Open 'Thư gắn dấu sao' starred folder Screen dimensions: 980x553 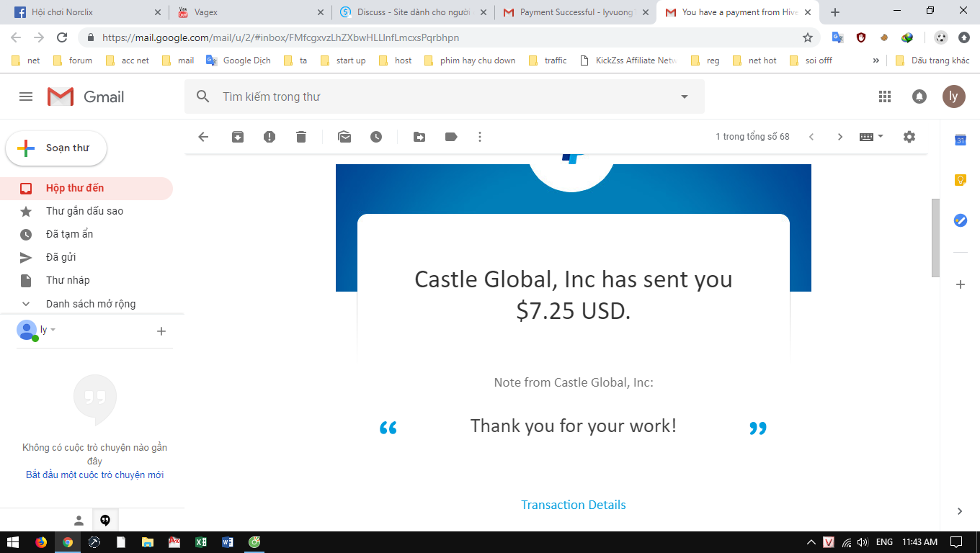click(x=86, y=211)
